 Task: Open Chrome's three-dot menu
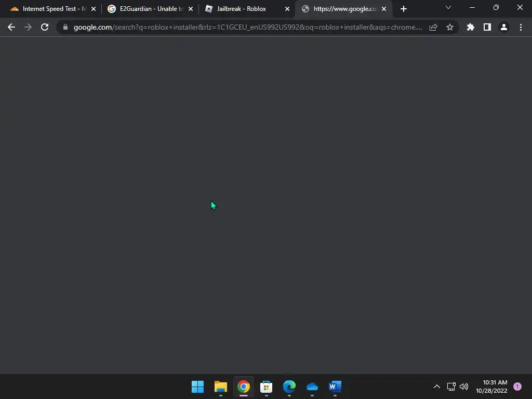coord(521,27)
